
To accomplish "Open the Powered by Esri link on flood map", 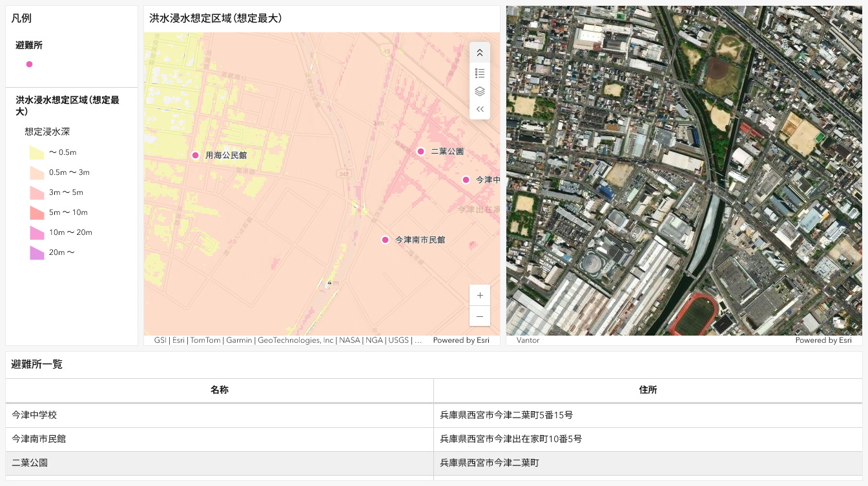I will coord(461,339).
